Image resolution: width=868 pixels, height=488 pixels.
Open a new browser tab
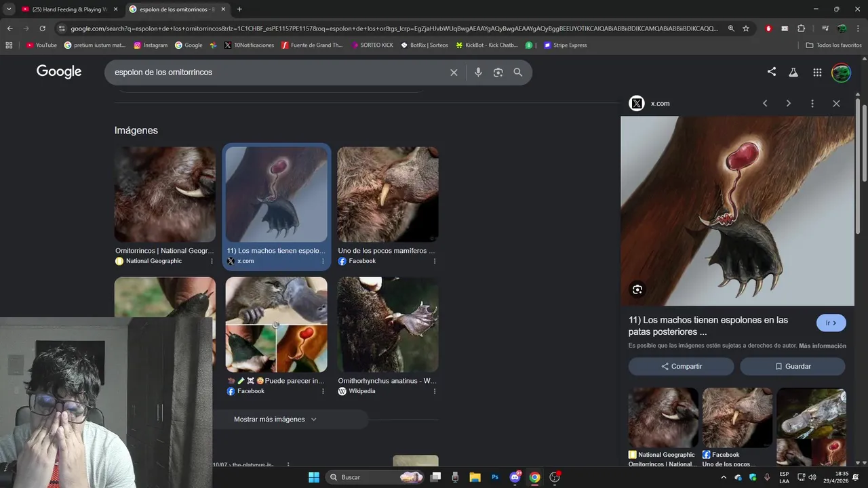pyautogui.click(x=239, y=9)
